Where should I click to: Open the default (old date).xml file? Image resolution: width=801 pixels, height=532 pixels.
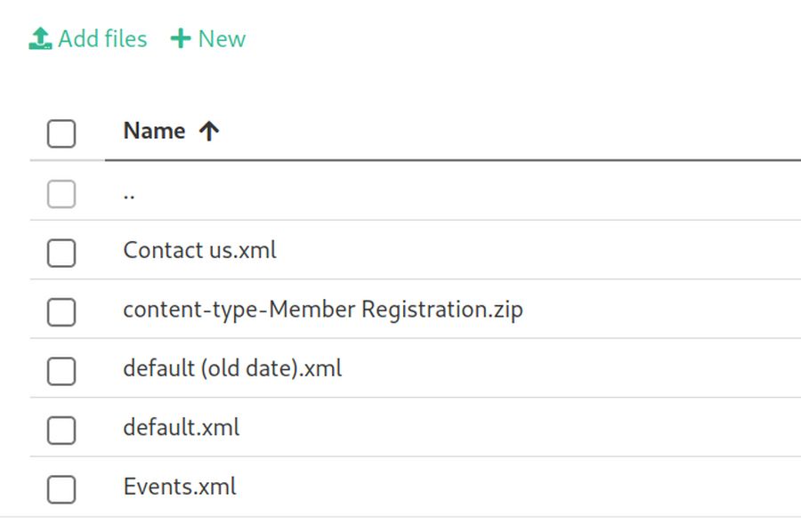coord(232,368)
